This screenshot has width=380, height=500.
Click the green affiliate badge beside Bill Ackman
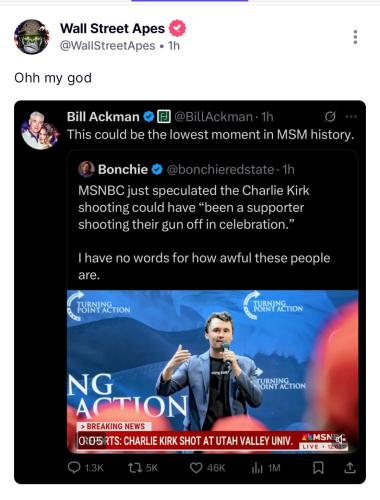tap(164, 117)
